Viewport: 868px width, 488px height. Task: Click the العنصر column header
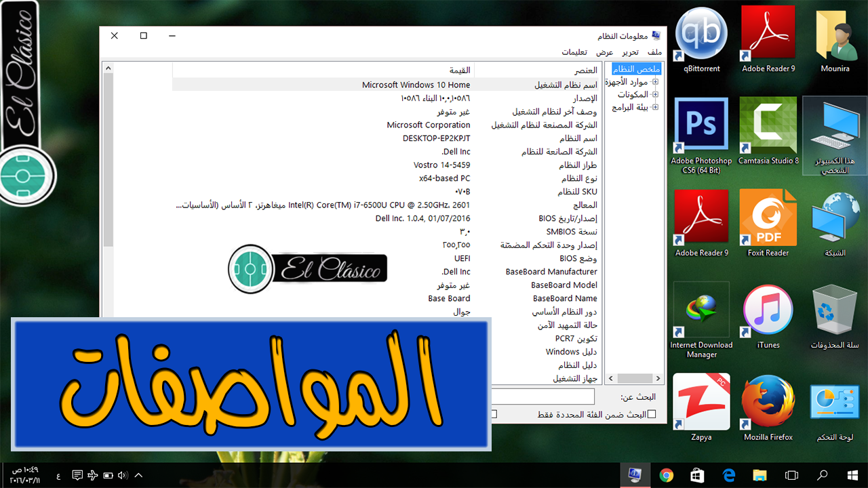(x=538, y=70)
